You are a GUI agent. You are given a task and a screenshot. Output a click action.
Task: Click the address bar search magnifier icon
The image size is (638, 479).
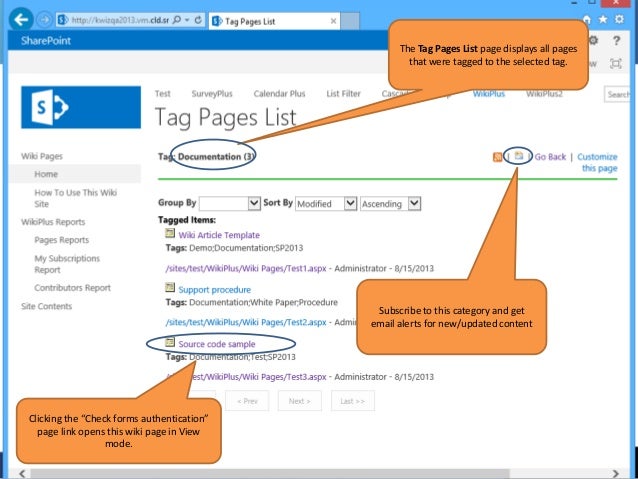(x=177, y=20)
